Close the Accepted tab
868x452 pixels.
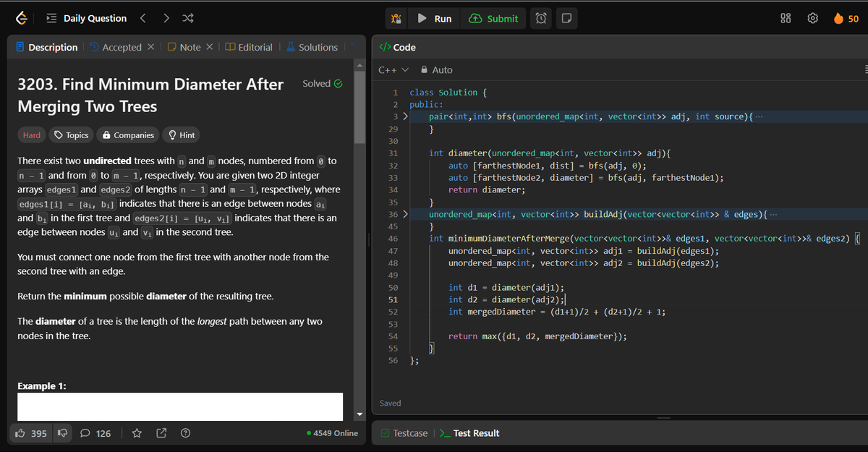click(150, 47)
